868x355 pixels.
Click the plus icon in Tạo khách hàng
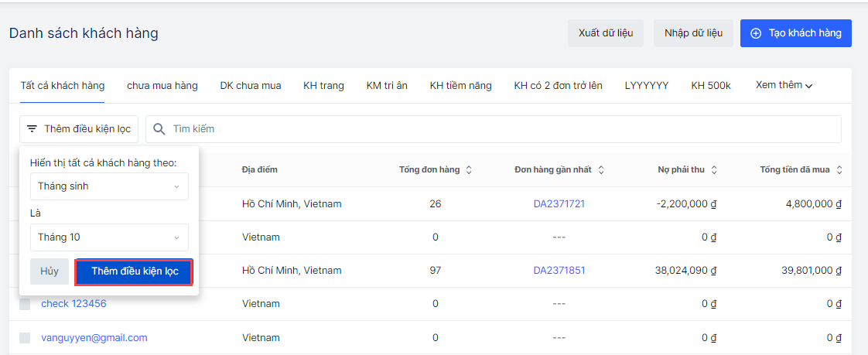pyautogui.click(x=756, y=33)
